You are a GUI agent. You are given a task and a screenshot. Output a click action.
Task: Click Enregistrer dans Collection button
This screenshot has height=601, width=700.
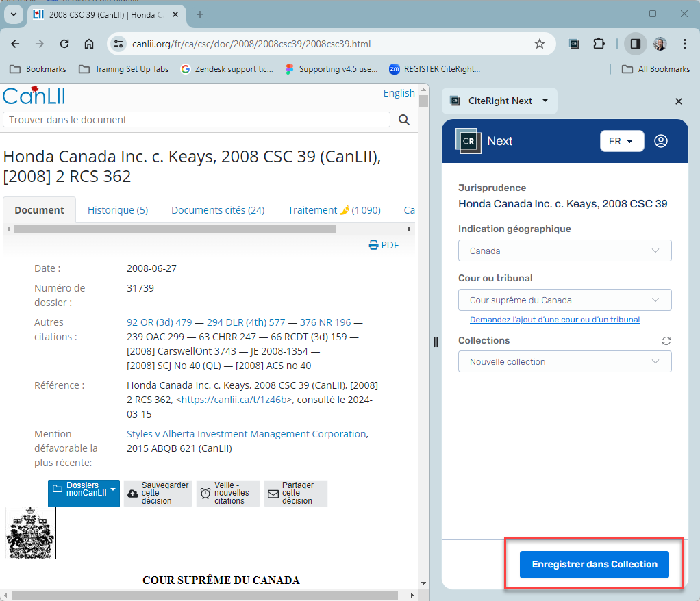[x=595, y=565]
